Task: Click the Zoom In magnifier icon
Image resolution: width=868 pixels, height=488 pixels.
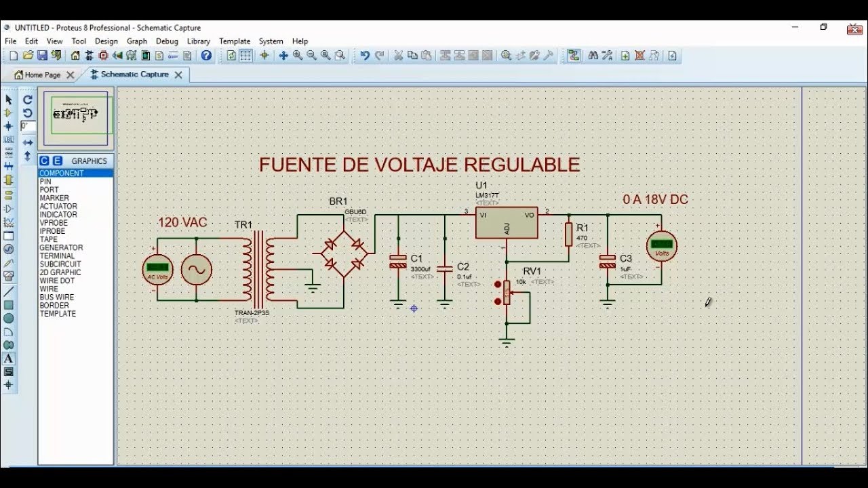Action: (298, 56)
